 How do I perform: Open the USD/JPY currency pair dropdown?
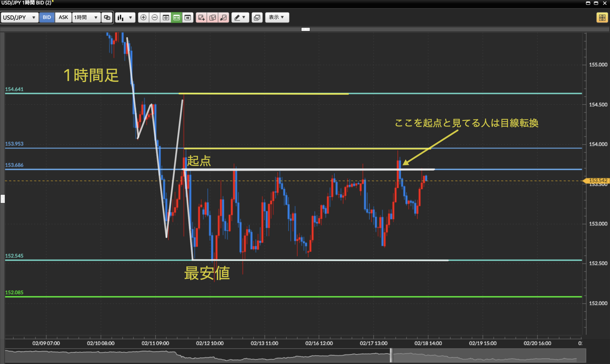pyautogui.click(x=19, y=17)
